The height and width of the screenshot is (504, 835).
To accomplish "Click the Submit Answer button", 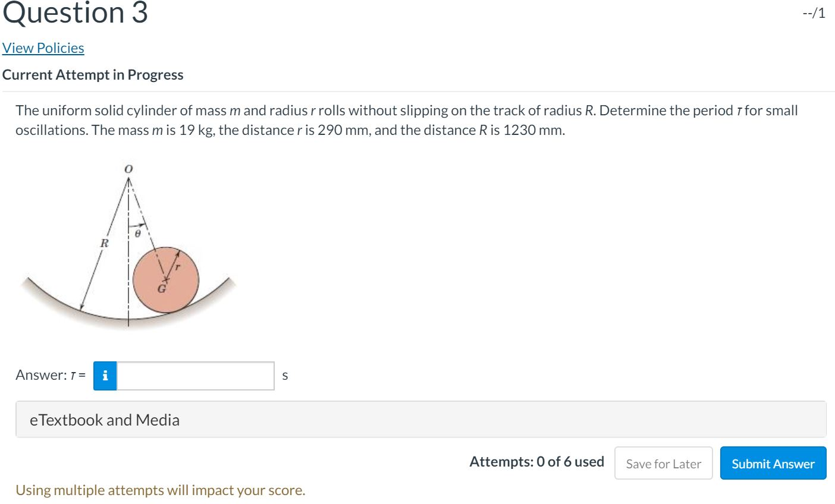I will tap(773, 463).
